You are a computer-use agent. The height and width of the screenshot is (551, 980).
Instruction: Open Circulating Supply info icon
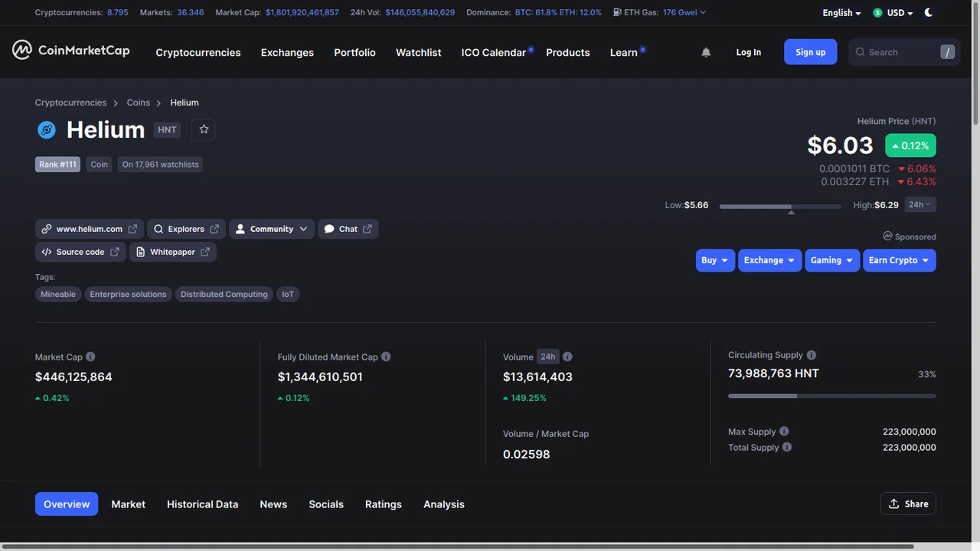coord(812,355)
